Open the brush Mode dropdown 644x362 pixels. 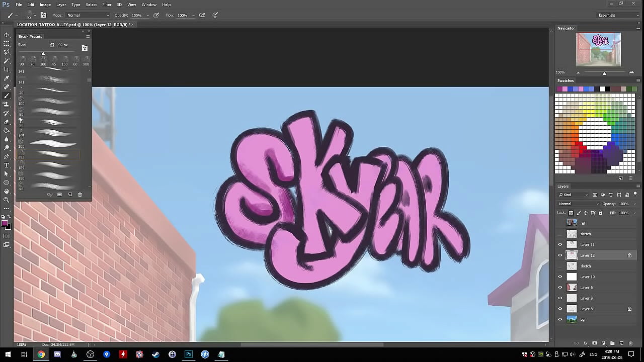(88, 15)
